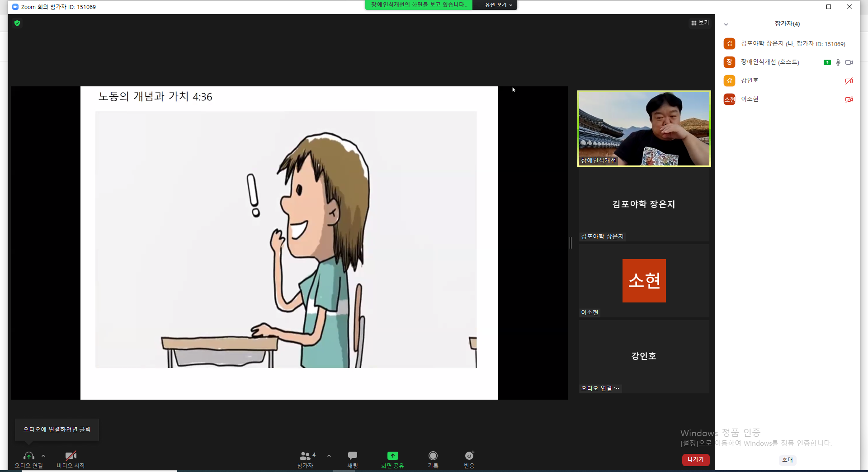Minimize the Zoom meeting window
Viewport: 868px width, 472px height.
point(808,7)
